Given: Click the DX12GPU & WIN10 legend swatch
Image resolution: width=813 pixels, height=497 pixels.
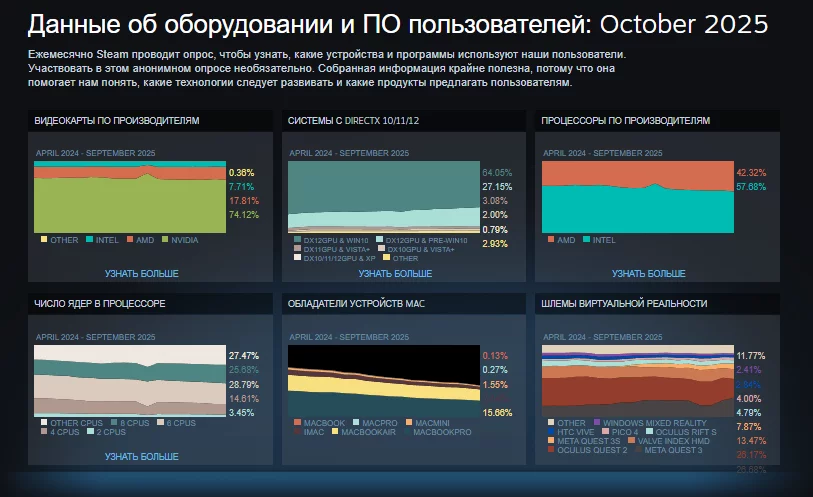Looking at the screenshot, I should click(x=297, y=240).
